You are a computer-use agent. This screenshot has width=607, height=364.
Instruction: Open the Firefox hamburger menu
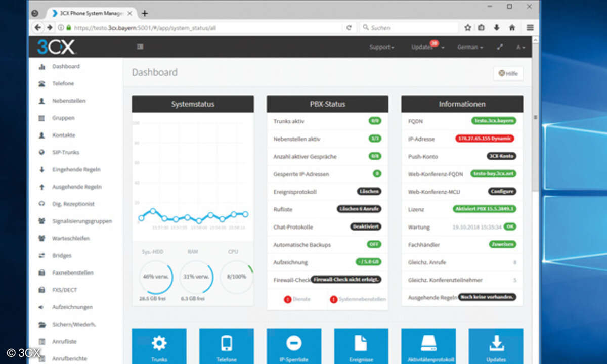click(530, 28)
